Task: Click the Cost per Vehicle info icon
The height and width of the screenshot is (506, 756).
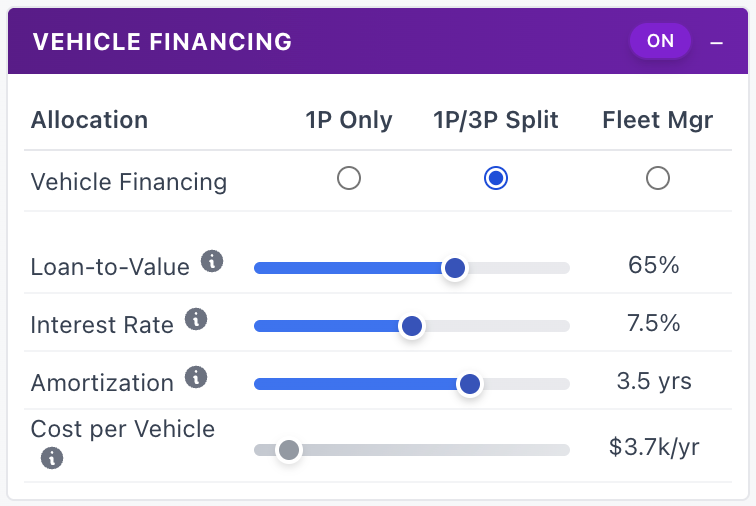Action: (52, 458)
